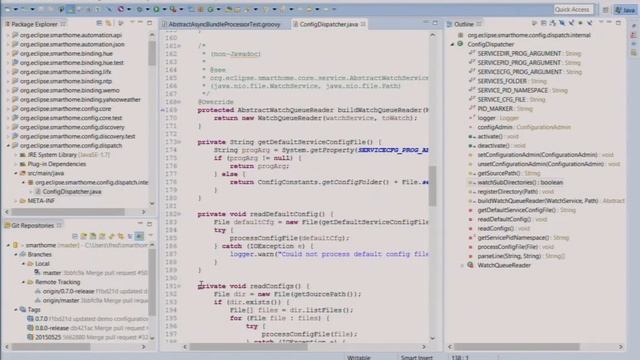This screenshot has width=640, height=360.
Task: Click SERVICEDIR_PROG_ARGUMENT field in Outline
Action: (519, 53)
